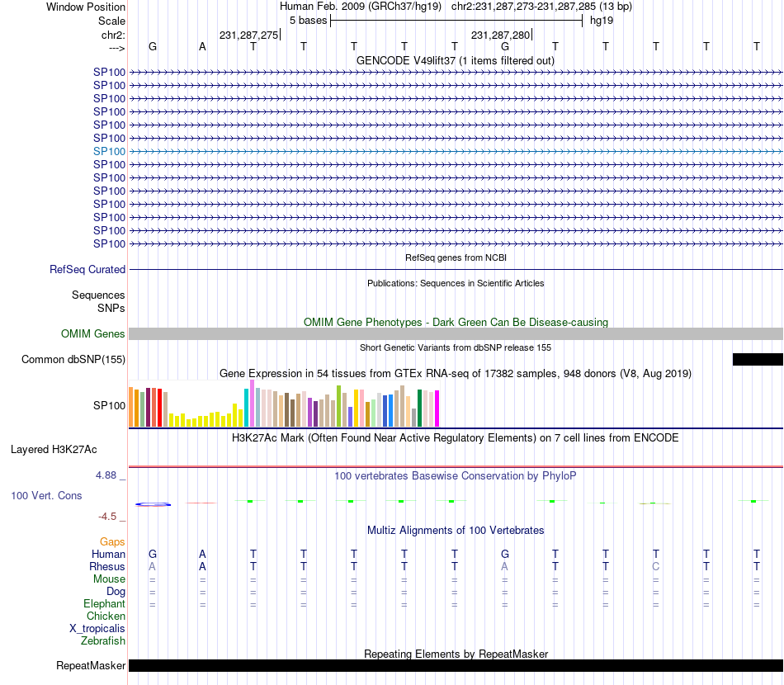Click the Zebrafish species label
The width and height of the screenshot is (784, 685).
click(102, 640)
